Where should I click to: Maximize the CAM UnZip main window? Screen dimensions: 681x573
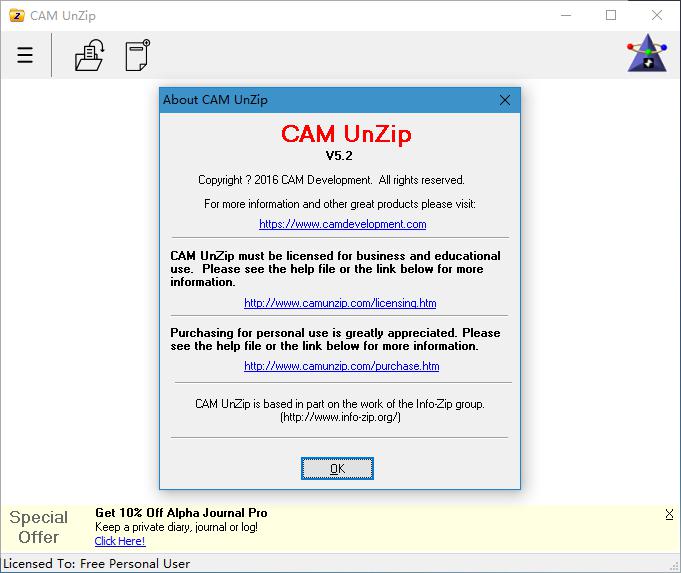[611, 16]
